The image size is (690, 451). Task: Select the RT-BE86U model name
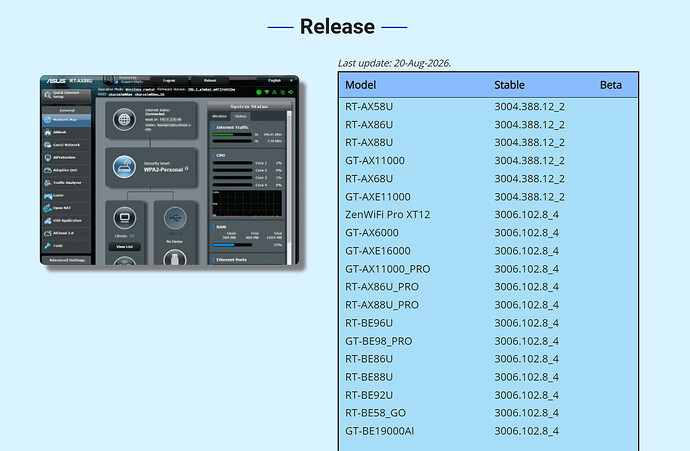[x=369, y=359]
